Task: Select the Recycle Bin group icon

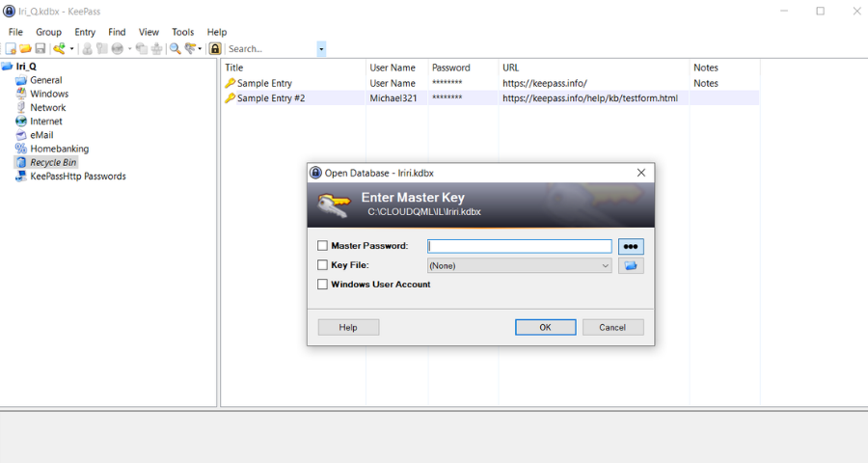Action: [21, 162]
